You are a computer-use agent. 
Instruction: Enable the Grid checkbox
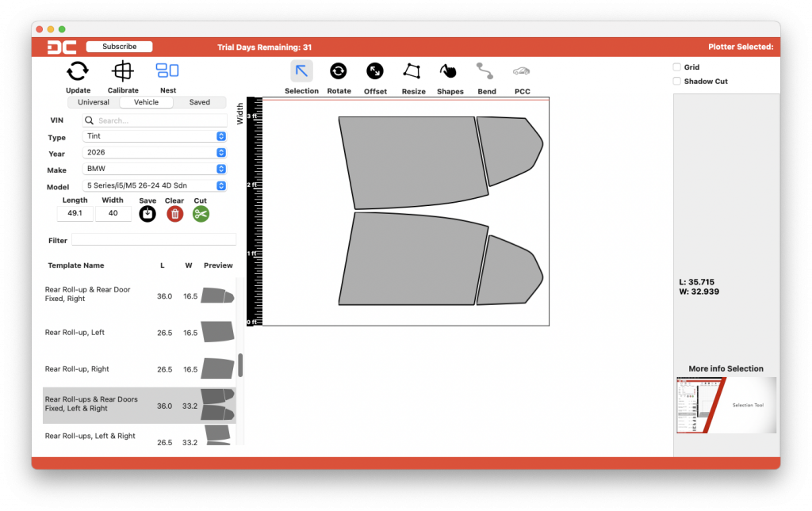coord(677,67)
